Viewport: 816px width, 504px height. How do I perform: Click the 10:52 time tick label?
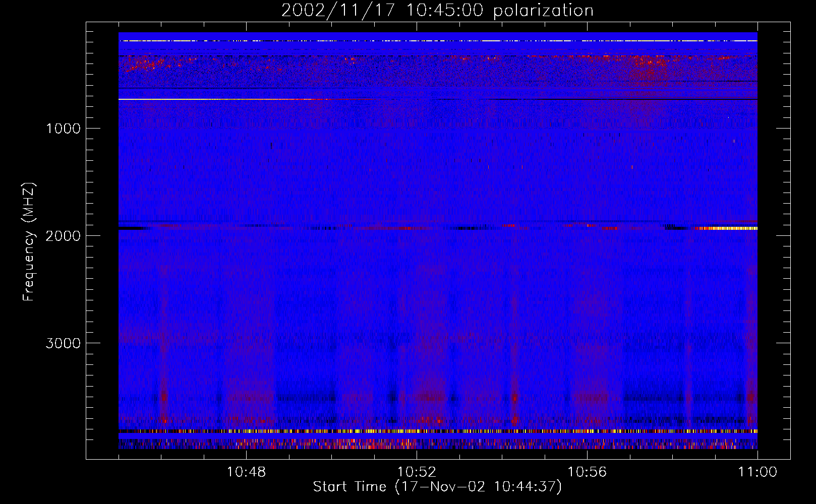click(417, 472)
